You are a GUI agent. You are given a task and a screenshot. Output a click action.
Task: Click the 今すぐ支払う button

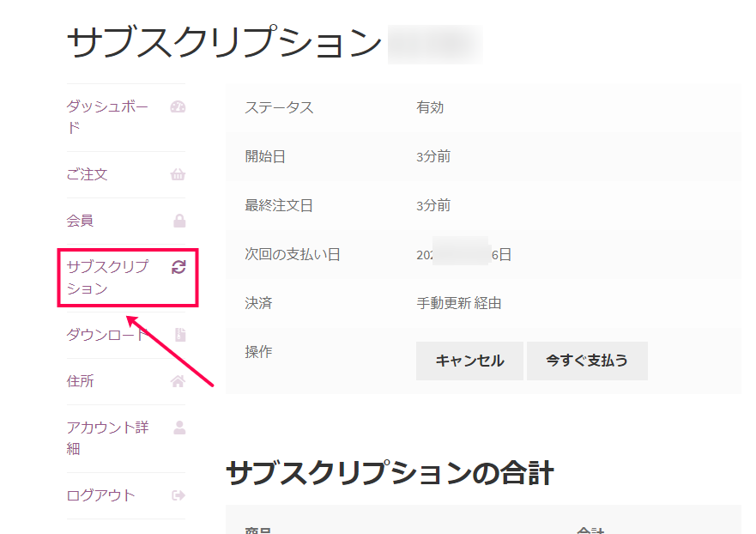(587, 361)
